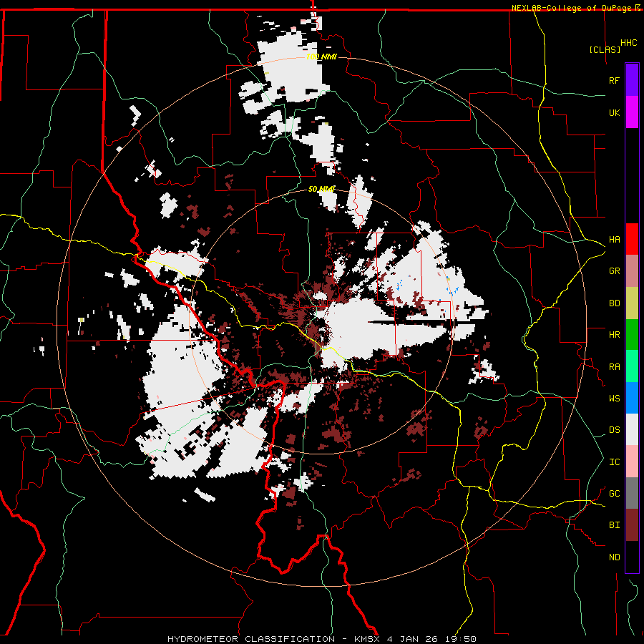Click the UK legend label
This screenshot has height=644, width=644.
tap(614, 112)
